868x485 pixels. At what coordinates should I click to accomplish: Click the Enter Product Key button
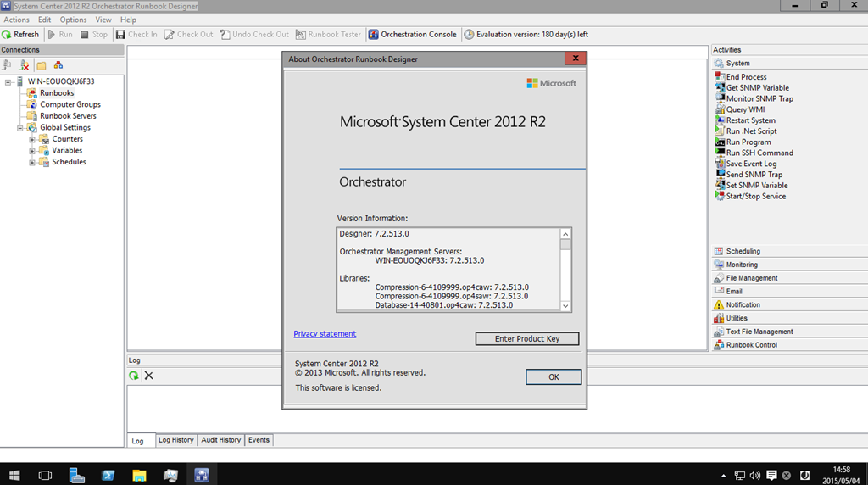527,339
